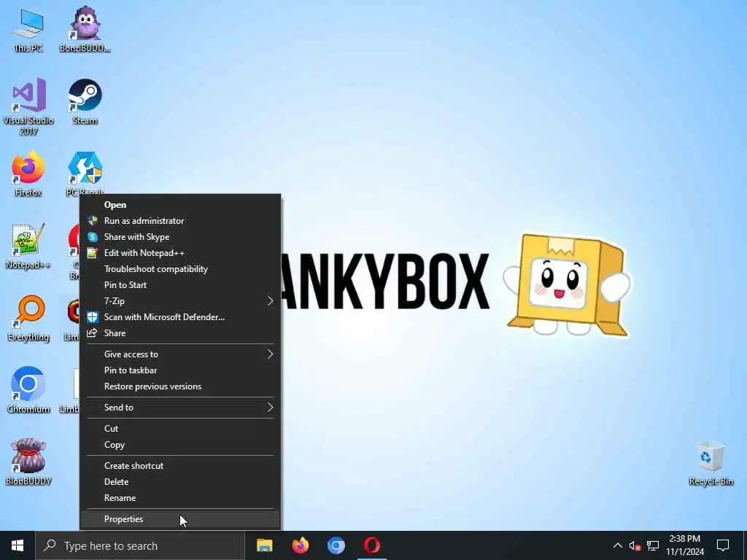Screen dimensions: 747x560
Task: Expand the Give access to submenu
Action: click(x=181, y=354)
